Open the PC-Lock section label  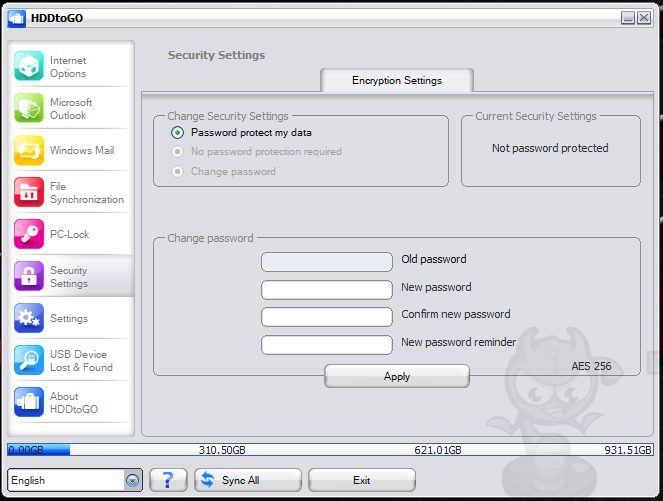click(70, 234)
